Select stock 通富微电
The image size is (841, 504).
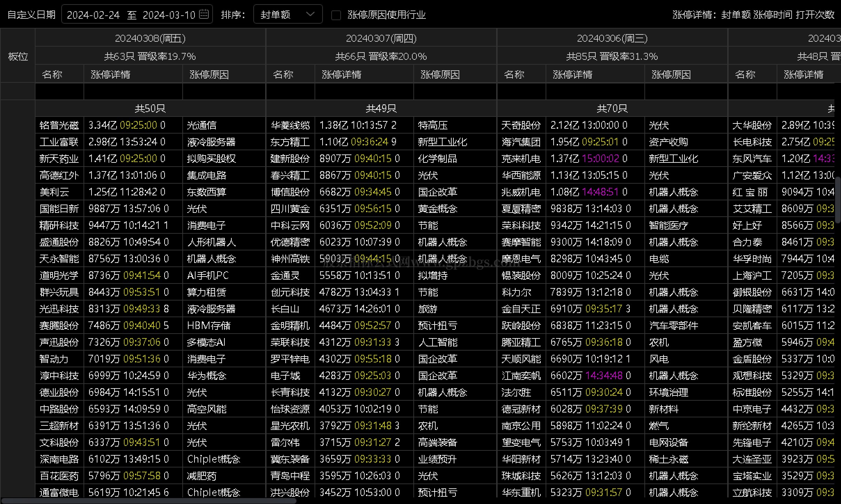(59, 492)
